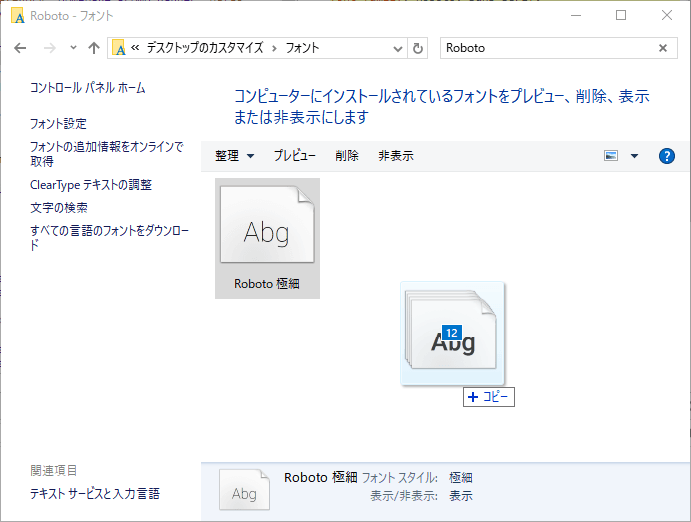Click the Roboto 極細 font name label
The height and width of the screenshot is (522, 691).
point(267,284)
